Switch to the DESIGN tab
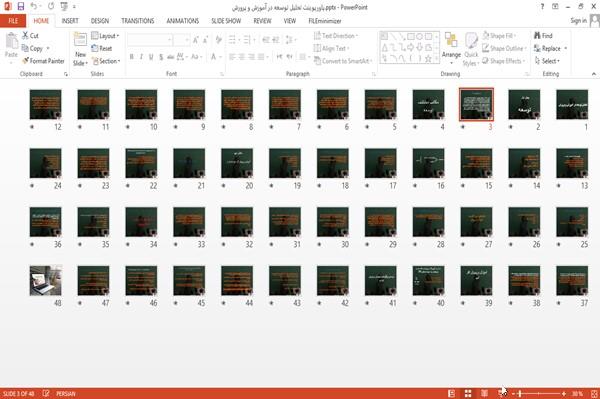Image resolution: width=600 pixels, height=399 pixels. 100,21
